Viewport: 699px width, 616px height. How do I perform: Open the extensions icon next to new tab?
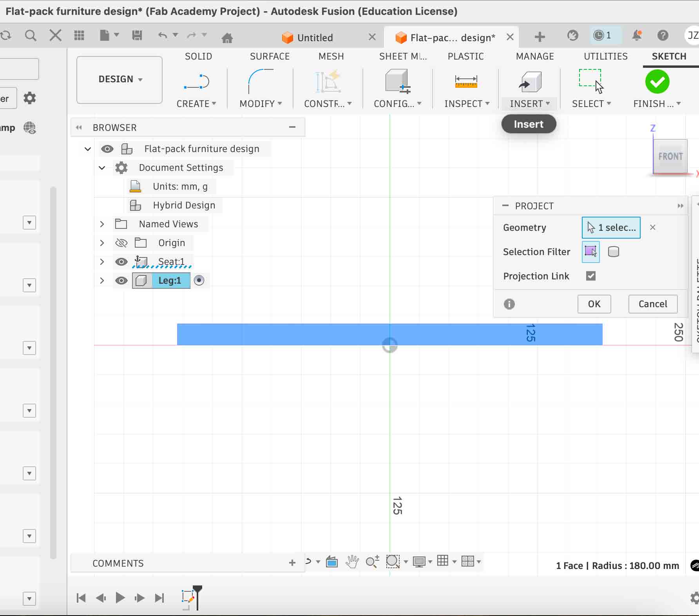[572, 36]
